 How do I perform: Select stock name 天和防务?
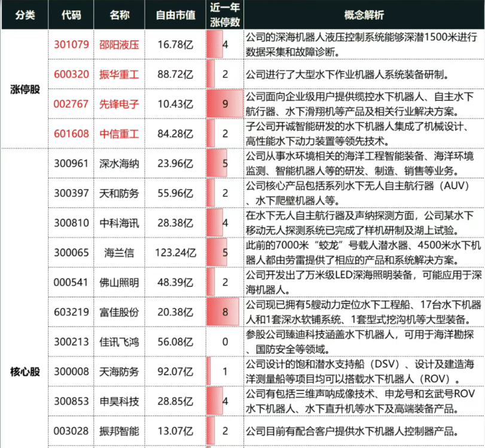pos(120,194)
